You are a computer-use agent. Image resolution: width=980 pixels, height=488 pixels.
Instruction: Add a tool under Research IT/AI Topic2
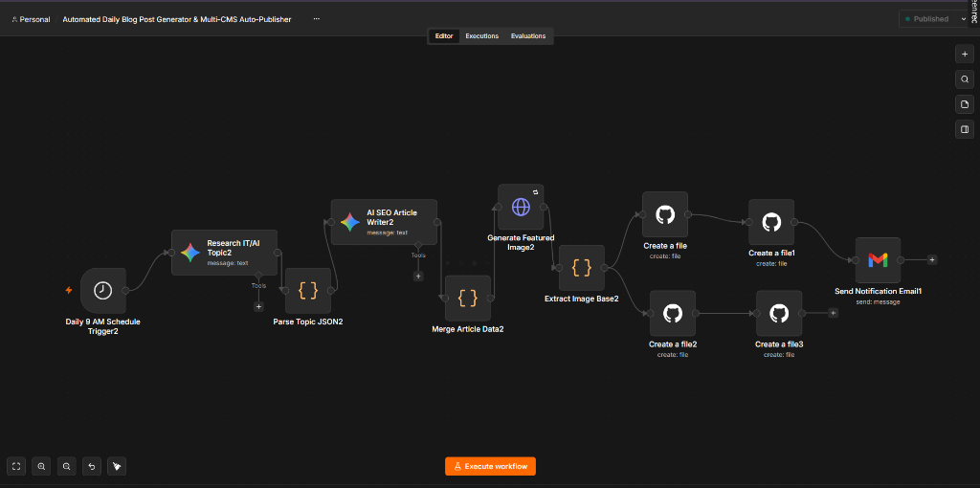258,306
